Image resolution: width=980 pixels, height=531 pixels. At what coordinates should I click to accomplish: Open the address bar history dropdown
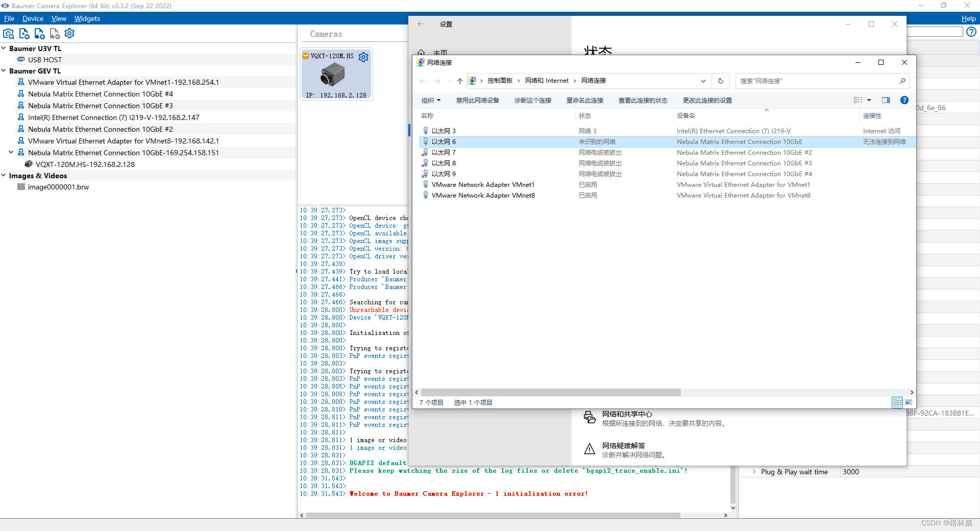pos(703,81)
